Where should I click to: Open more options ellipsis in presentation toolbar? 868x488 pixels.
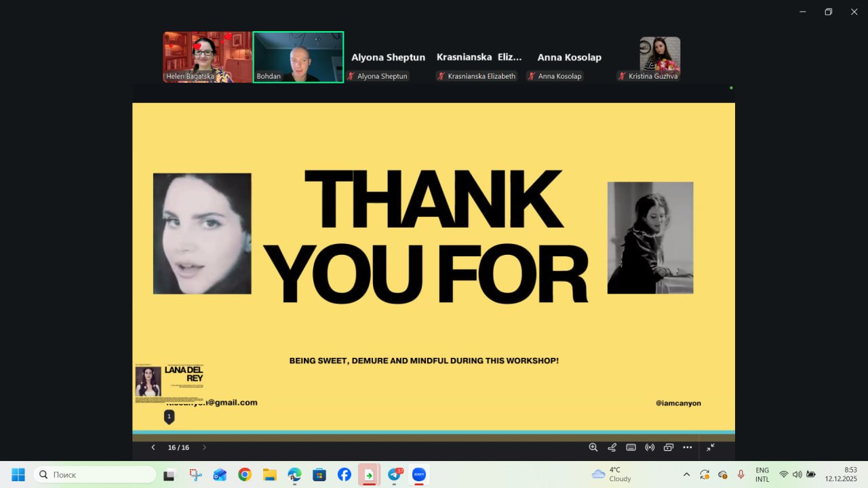(x=688, y=447)
